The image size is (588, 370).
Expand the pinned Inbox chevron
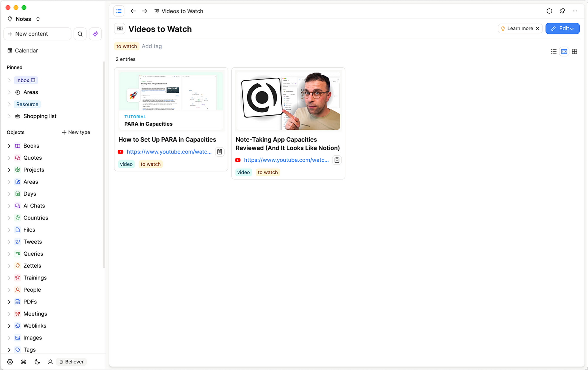(x=9, y=80)
